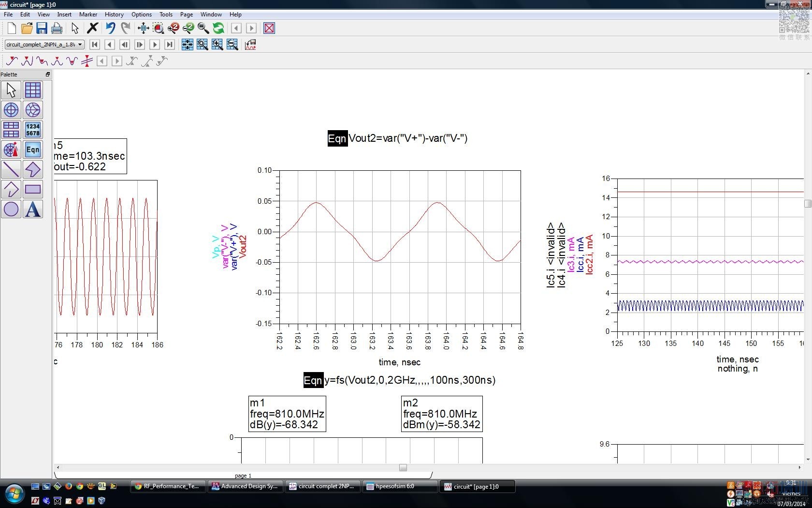Switch to RF_Performance_Te... taskbar window
This screenshot has width=812, height=508.
[168, 487]
